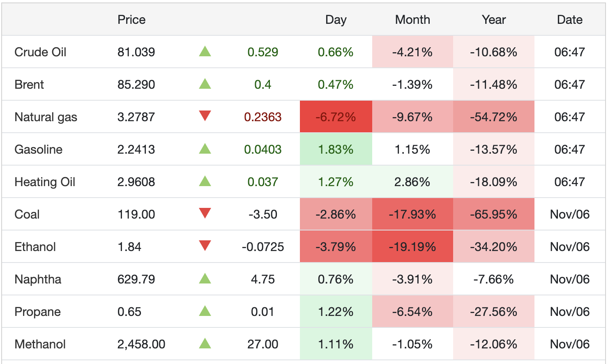Click Coal change value -3.50
608x364 pixels.
pyautogui.click(x=263, y=214)
